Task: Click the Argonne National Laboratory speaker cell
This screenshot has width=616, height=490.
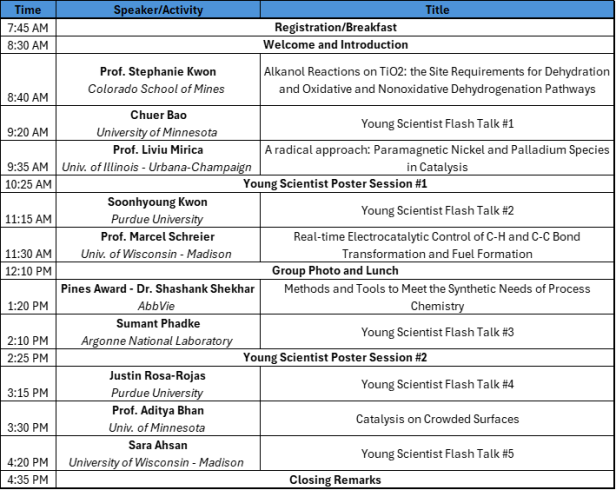Action: (160, 332)
